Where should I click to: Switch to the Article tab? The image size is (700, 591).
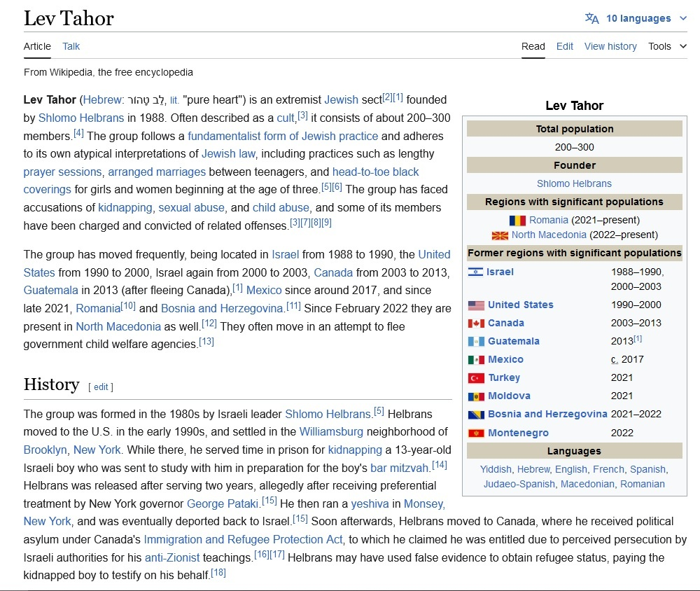click(x=37, y=46)
